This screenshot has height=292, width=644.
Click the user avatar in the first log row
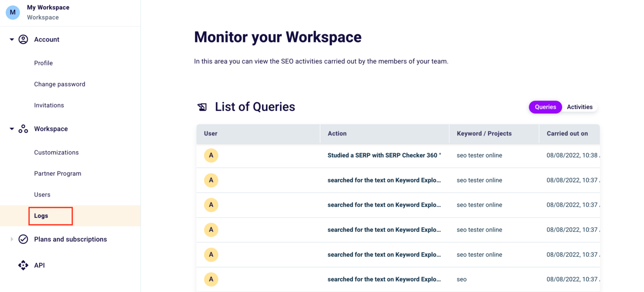(x=211, y=155)
